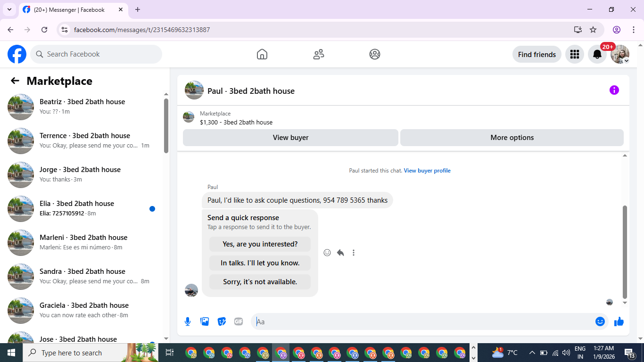The height and width of the screenshot is (362, 644).
Task: Open Sandra 3bed 2bath house chat
Action: tap(83, 277)
